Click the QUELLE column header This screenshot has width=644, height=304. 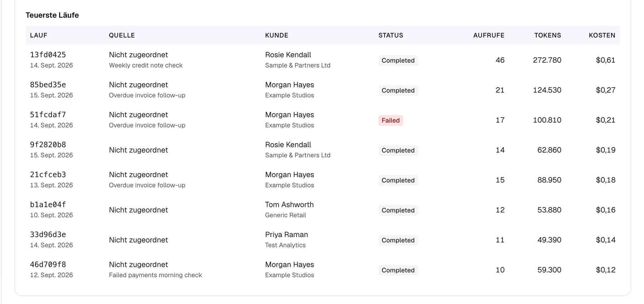coord(122,35)
